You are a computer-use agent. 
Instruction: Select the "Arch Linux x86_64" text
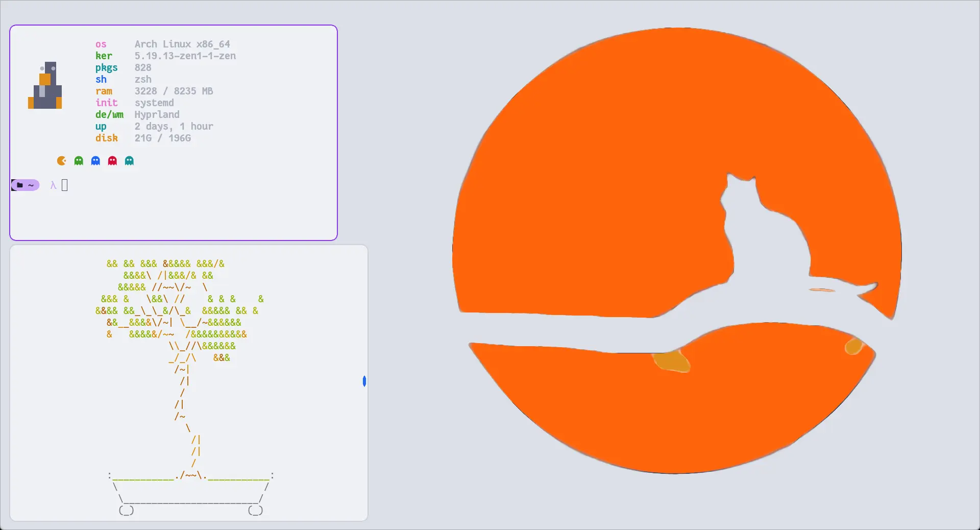[182, 44]
